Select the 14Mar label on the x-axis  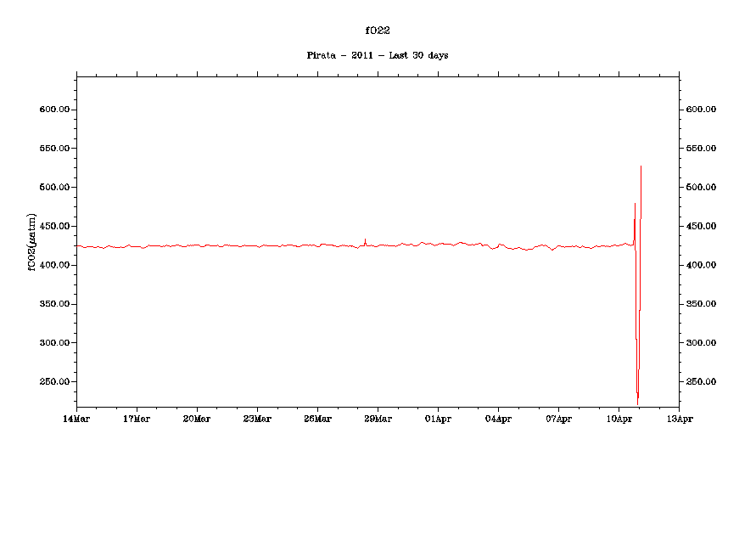point(76,419)
